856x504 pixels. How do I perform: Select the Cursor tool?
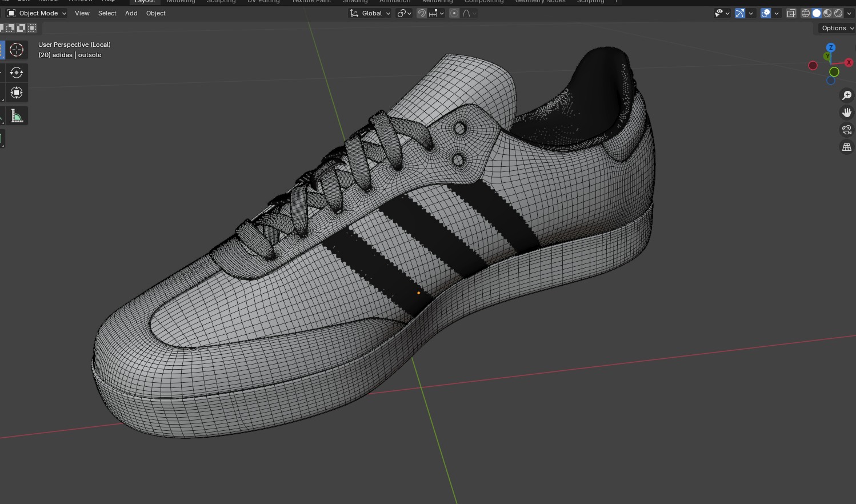pos(17,50)
